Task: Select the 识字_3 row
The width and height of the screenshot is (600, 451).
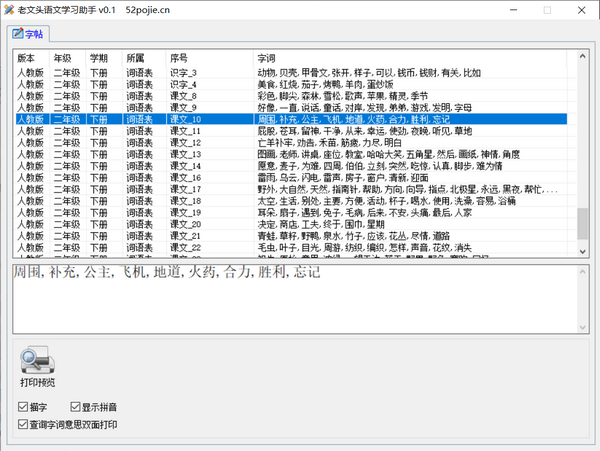Action: pos(184,73)
